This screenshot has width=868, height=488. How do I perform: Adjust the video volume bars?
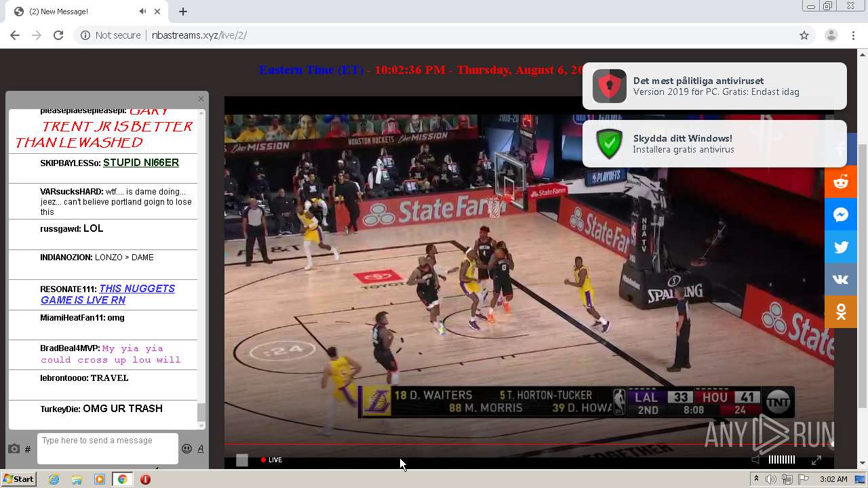(781, 460)
